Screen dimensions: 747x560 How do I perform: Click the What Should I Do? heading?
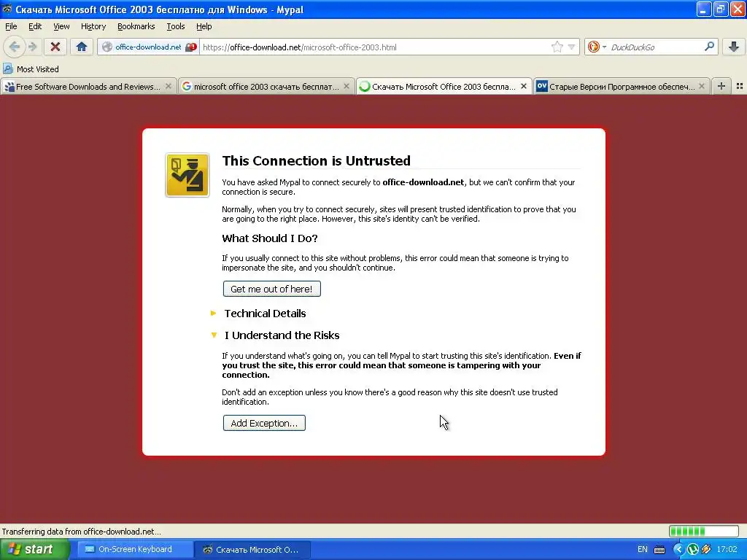[270, 238]
